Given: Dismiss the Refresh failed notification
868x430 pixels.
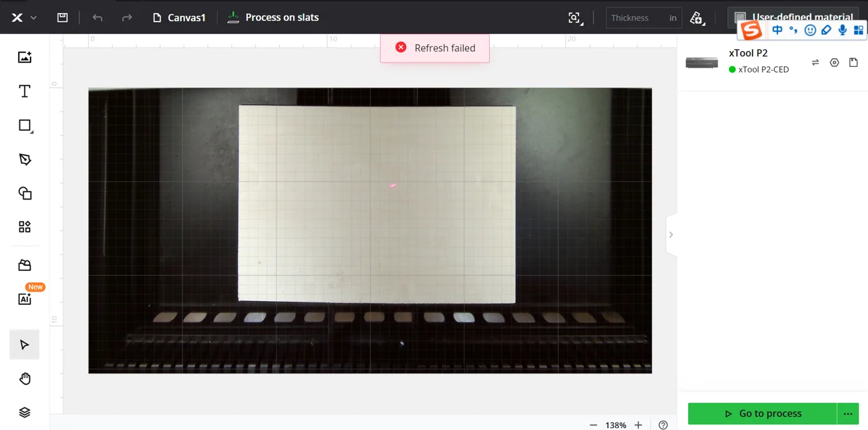Looking at the screenshot, I should point(401,48).
